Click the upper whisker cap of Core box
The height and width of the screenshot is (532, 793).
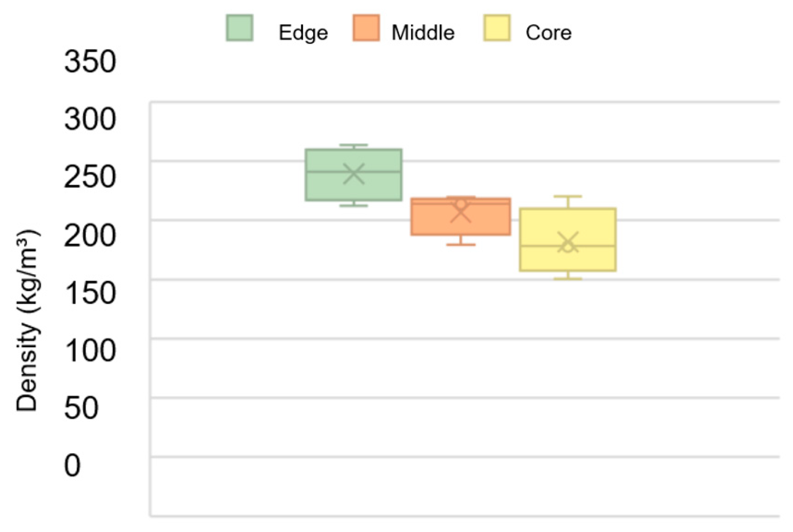[x=568, y=197]
